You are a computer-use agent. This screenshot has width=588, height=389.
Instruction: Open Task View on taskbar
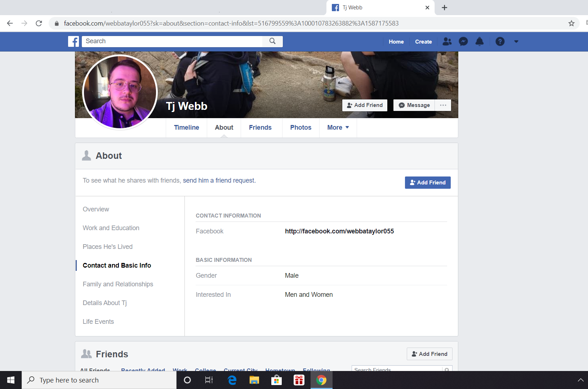click(x=209, y=380)
